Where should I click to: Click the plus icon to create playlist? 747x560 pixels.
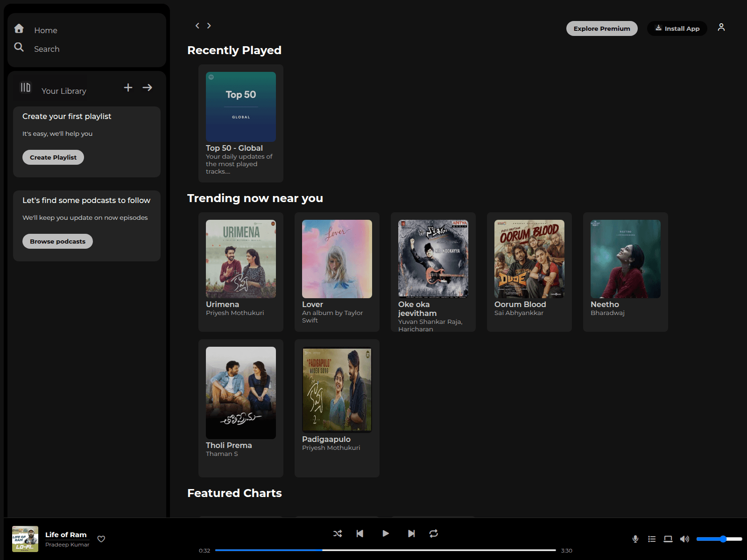[128, 87]
